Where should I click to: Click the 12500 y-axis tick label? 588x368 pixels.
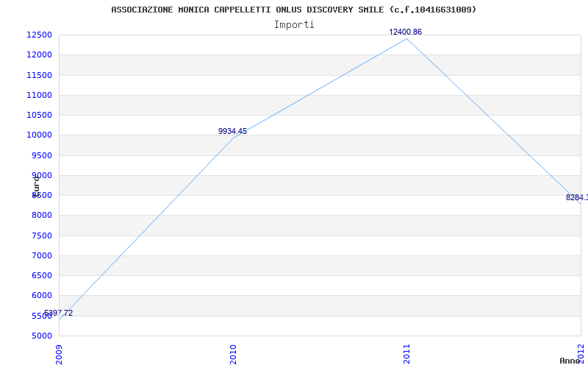point(39,35)
